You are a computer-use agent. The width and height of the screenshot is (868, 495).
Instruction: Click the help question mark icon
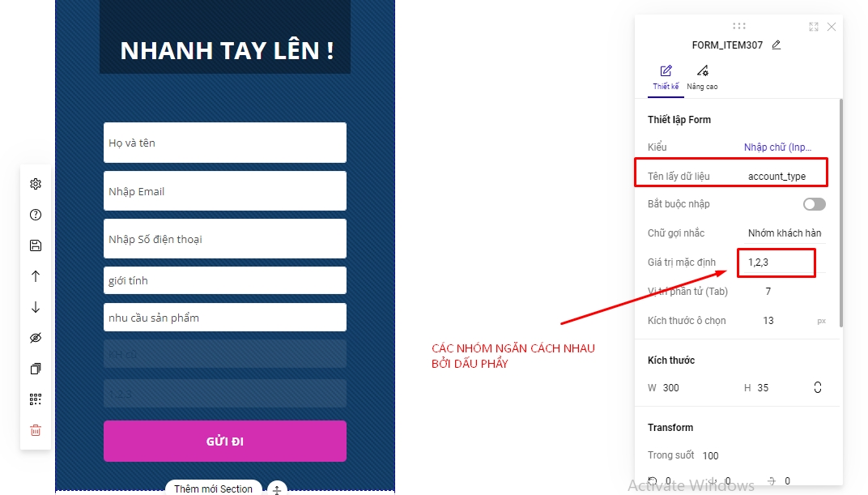click(x=36, y=215)
